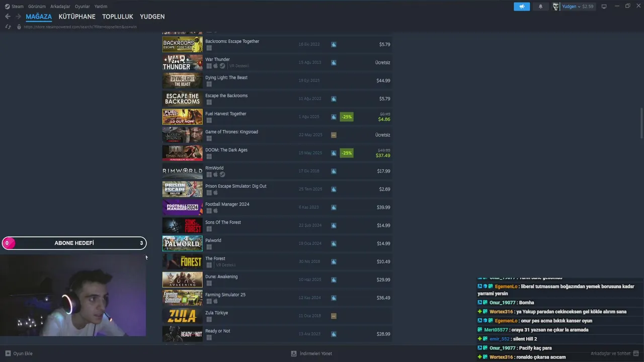The image size is (644, 362).
Task: Click the Yudgen profile avatar
Action: [556, 7]
